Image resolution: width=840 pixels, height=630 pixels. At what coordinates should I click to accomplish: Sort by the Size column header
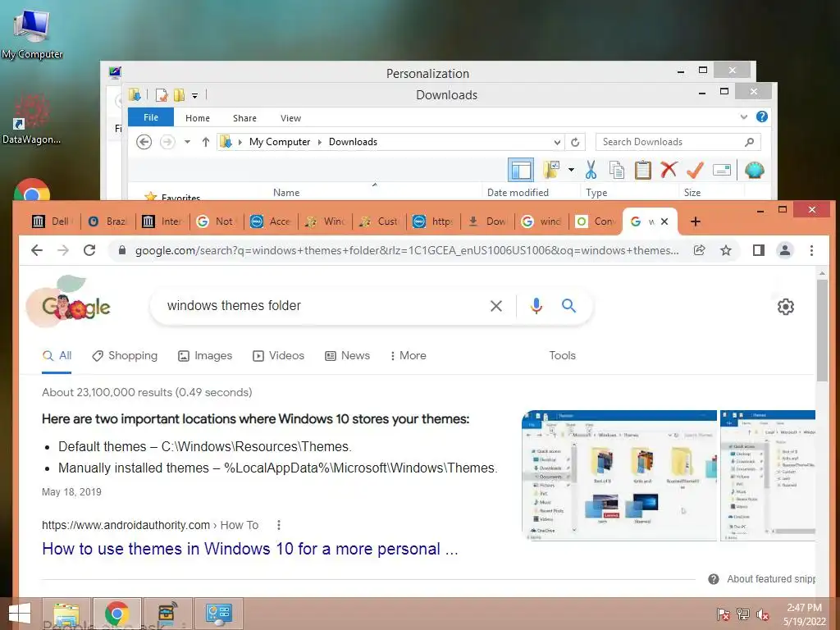pyautogui.click(x=692, y=192)
